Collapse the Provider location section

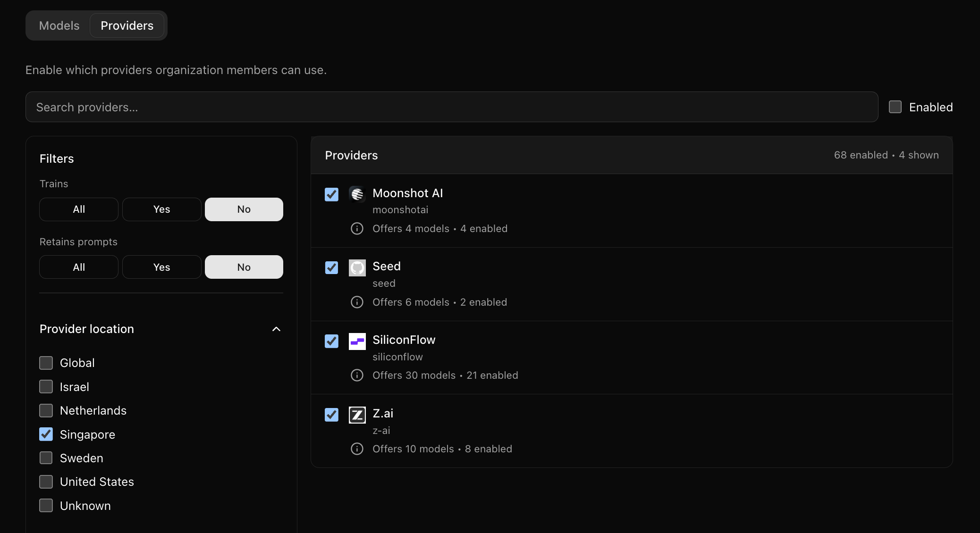[x=276, y=329]
